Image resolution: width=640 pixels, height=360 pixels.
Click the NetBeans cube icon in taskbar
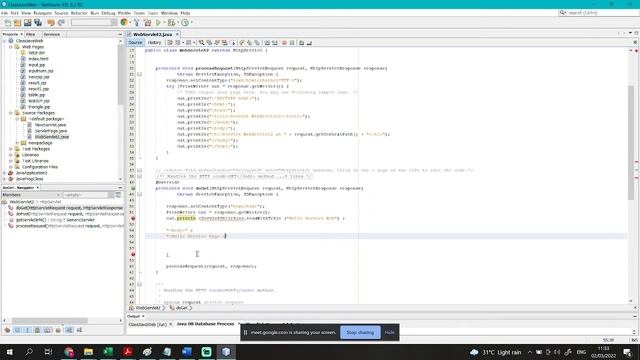226,351
